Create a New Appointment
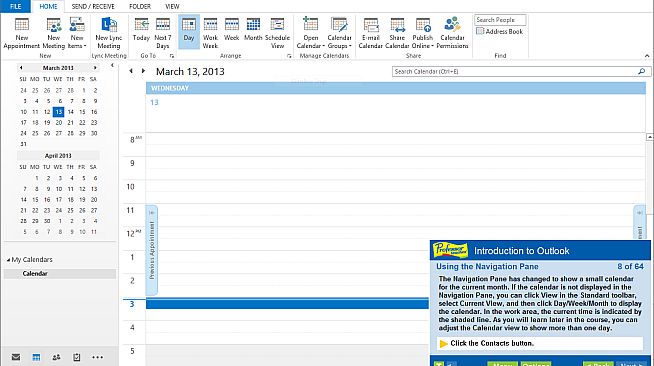The image size is (654, 366). (22, 33)
